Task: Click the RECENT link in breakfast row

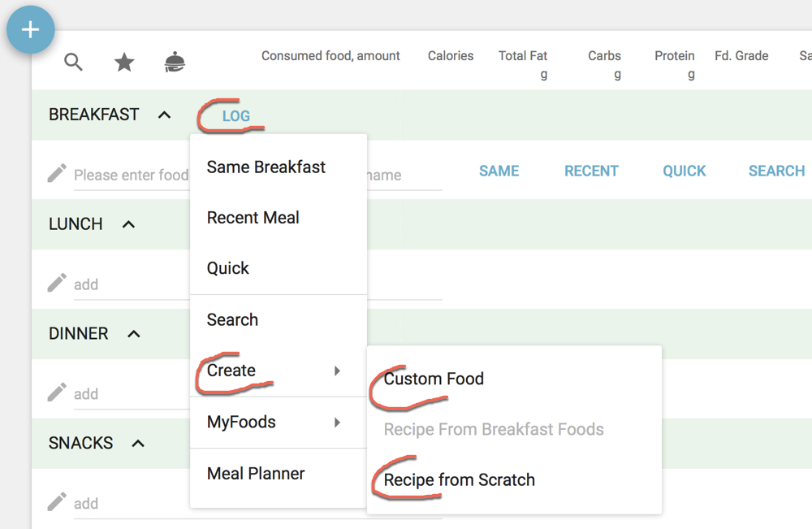Action: 591,171
